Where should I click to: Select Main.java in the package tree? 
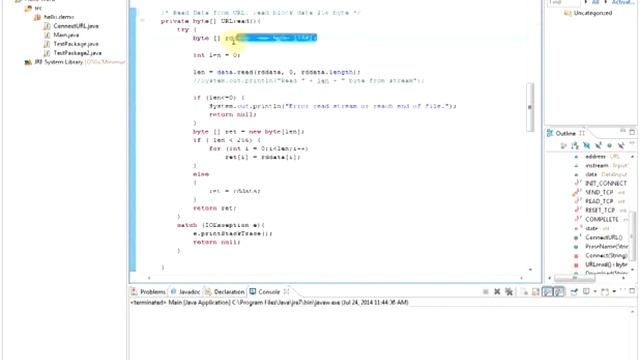click(x=66, y=35)
